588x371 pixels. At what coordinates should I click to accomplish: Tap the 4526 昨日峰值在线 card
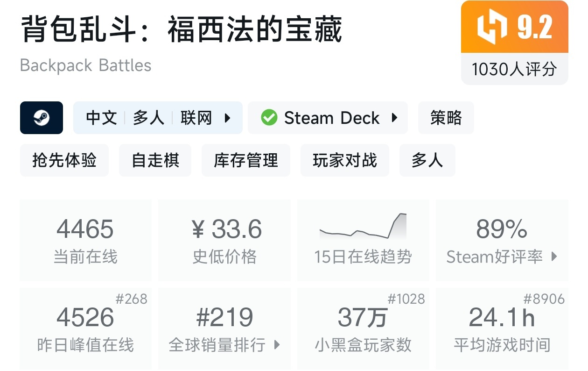85,328
